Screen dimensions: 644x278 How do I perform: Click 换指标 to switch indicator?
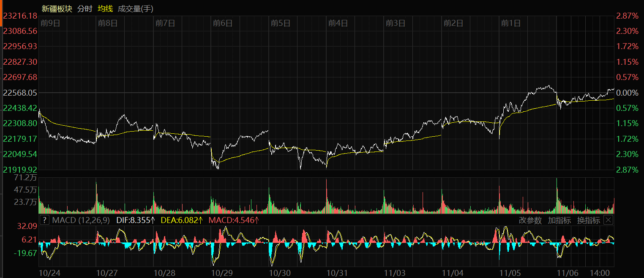[588, 220]
